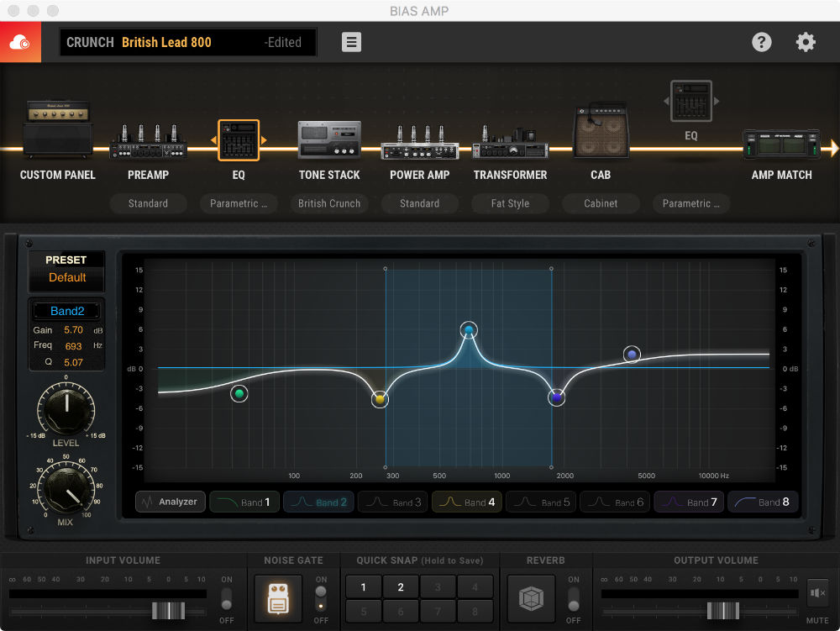840x631 pixels.
Task: Open the British Crunch tone stack dropdown
Action: tap(329, 203)
